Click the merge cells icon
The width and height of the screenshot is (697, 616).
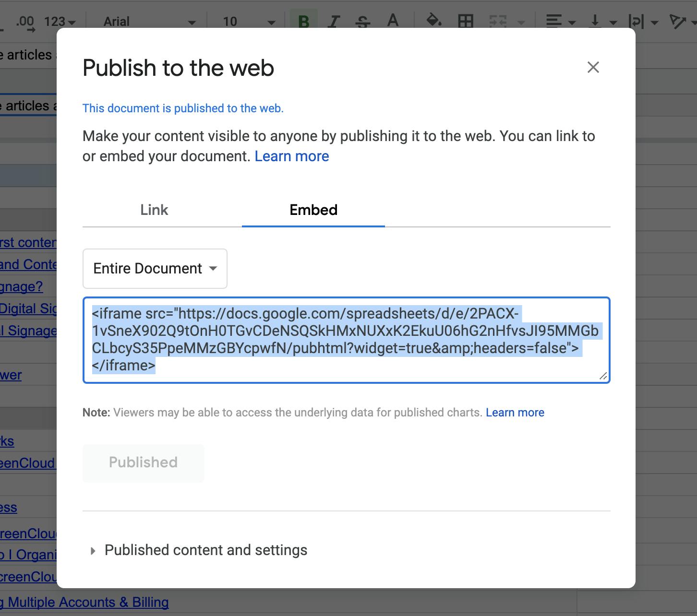(x=498, y=21)
